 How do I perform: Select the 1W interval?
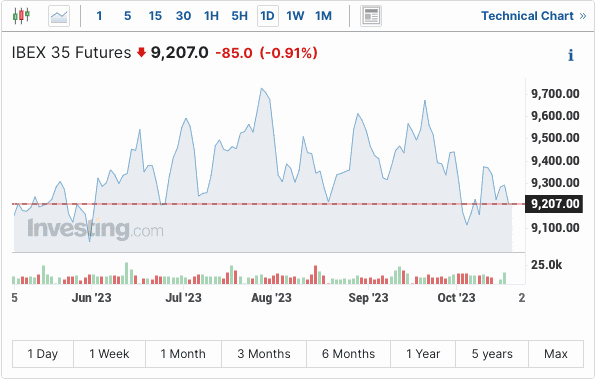click(295, 16)
